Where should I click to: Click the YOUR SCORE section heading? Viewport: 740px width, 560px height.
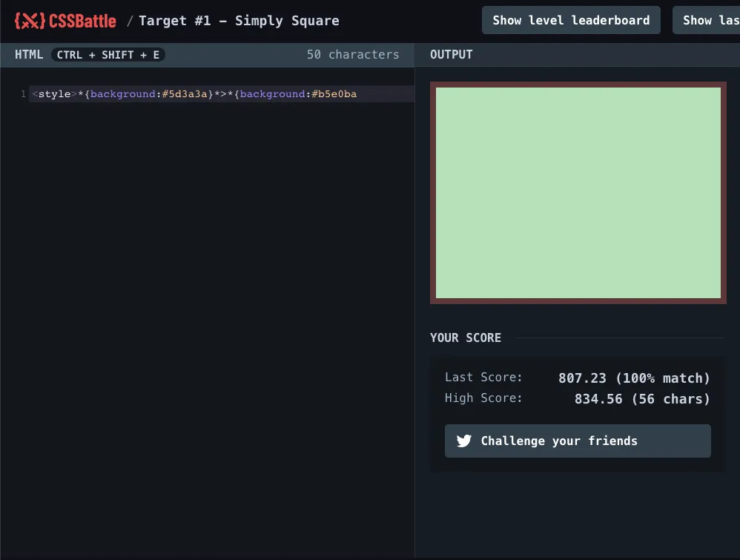click(x=466, y=337)
